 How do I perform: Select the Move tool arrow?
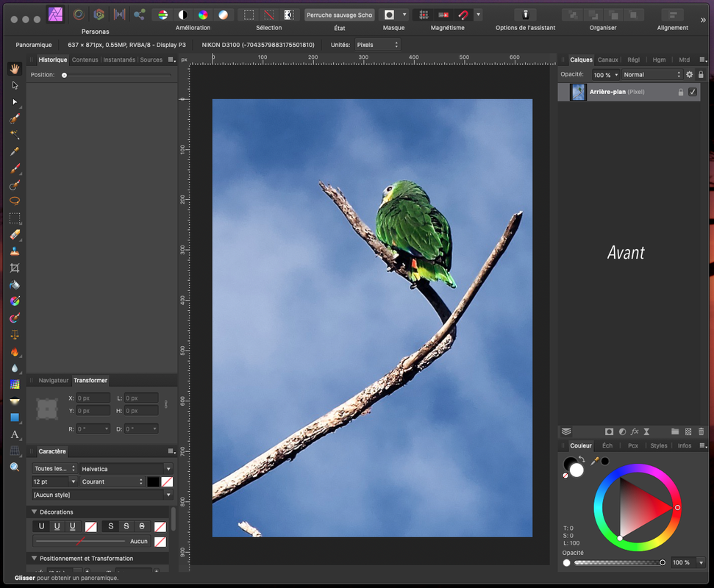15,85
